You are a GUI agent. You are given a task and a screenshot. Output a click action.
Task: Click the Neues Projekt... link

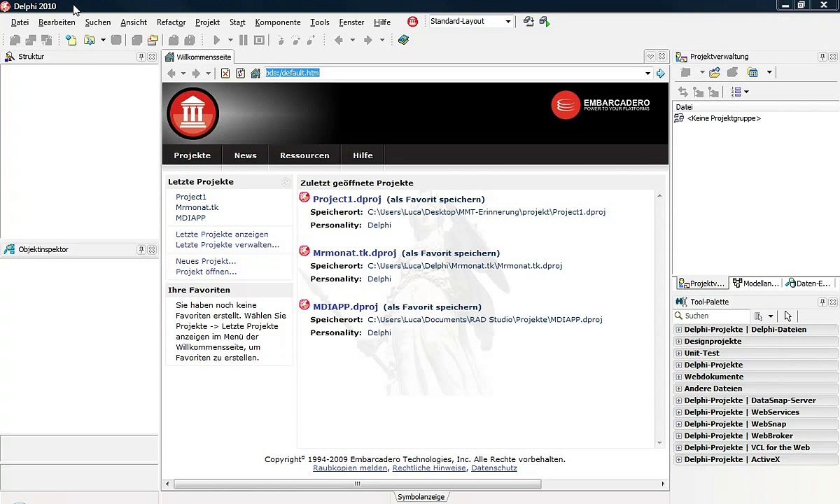[x=206, y=261]
